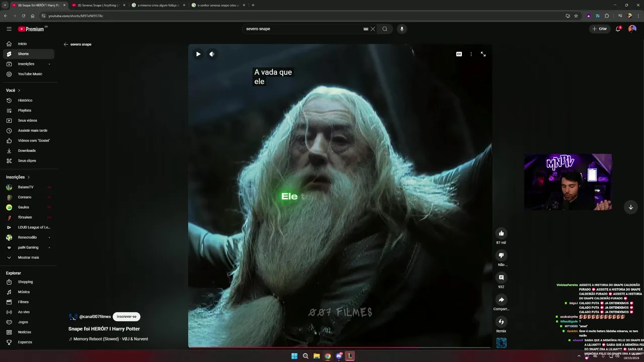Image resolution: width=644 pixels, height=362 pixels.
Task: Open a new browser tab
Action: (x=253, y=5)
